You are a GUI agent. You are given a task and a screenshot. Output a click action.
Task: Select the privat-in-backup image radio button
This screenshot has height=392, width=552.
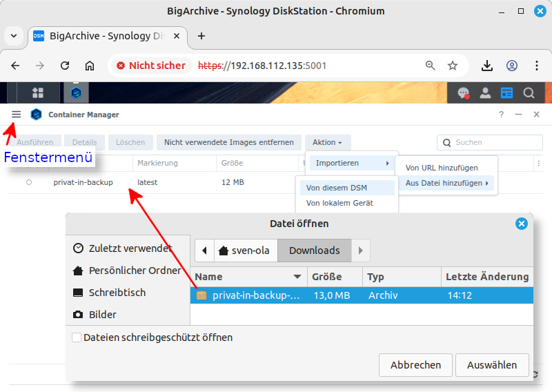(29, 182)
